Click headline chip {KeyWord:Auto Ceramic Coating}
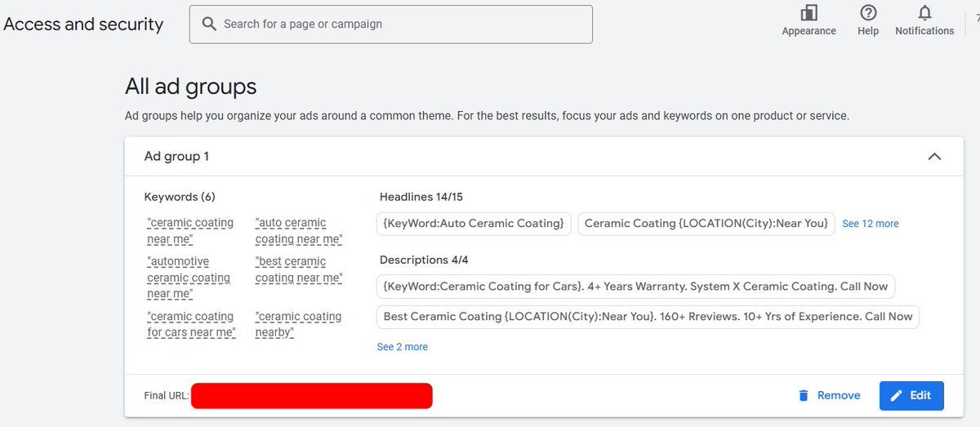The height and width of the screenshot is (427, 980). click(474, 224)
